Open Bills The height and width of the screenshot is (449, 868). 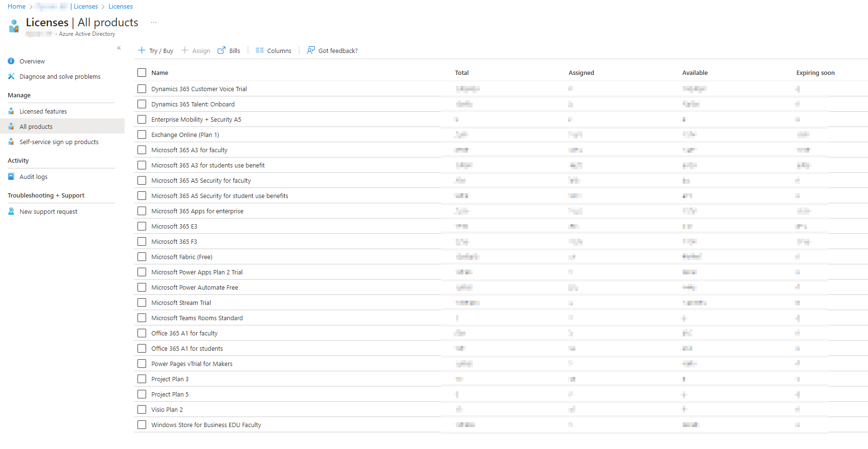coord(229,51)
